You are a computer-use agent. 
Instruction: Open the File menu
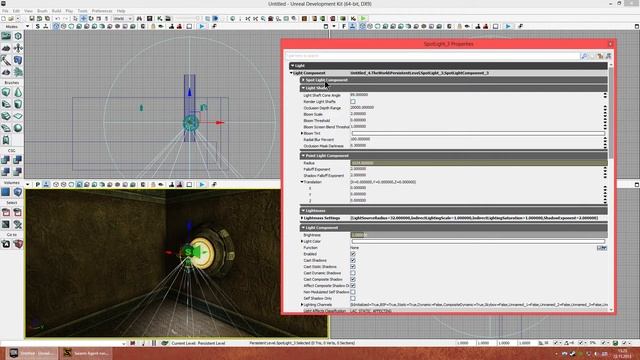(5, 11)
